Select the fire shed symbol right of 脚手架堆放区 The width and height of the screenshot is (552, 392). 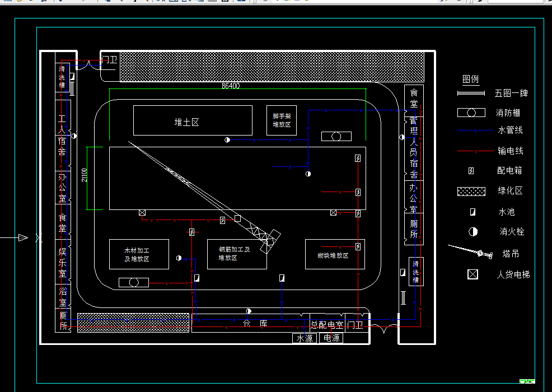tap(336, 136)
